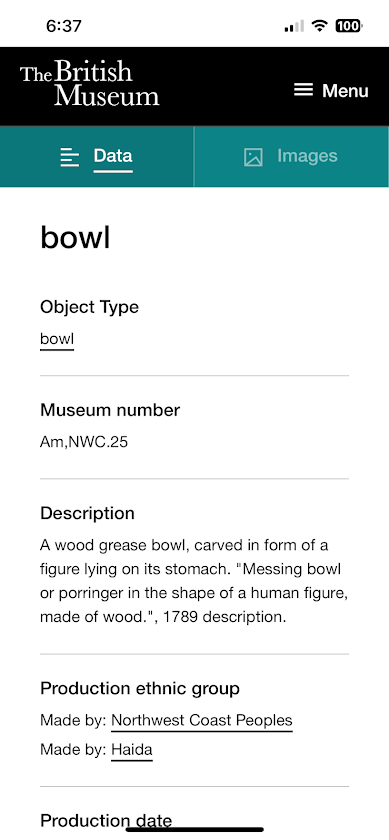Tap the British Museum logo
This screenshot has height=840, width=389.
[x=89, y=83]
